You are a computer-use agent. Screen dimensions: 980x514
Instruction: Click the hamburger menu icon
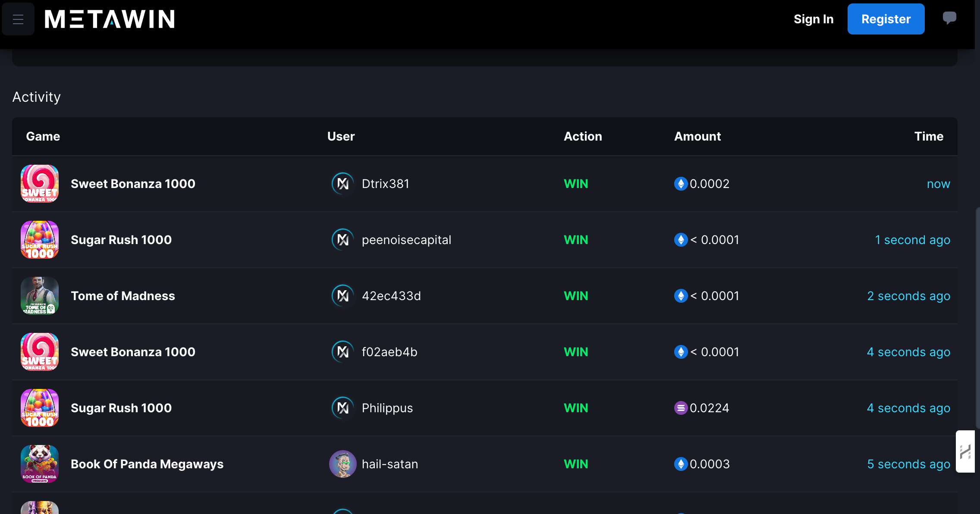click(18, 19)
